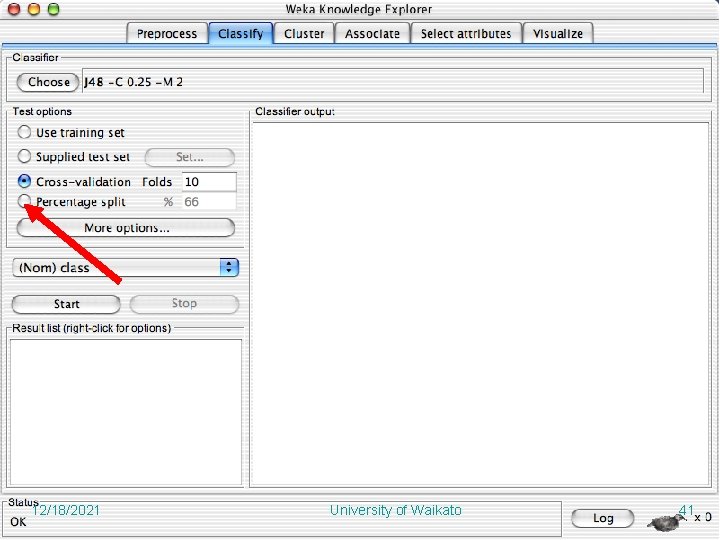Click the Weka bird icon in status bar
This screenshot has width=720, height=540.
tap(666, 522)
